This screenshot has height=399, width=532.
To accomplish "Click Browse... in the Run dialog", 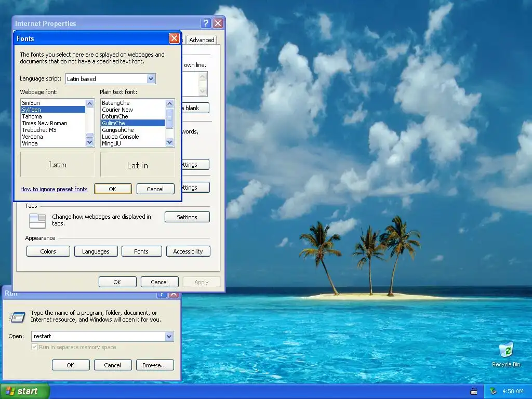I will pyautogui.click(x=155, y=365).
